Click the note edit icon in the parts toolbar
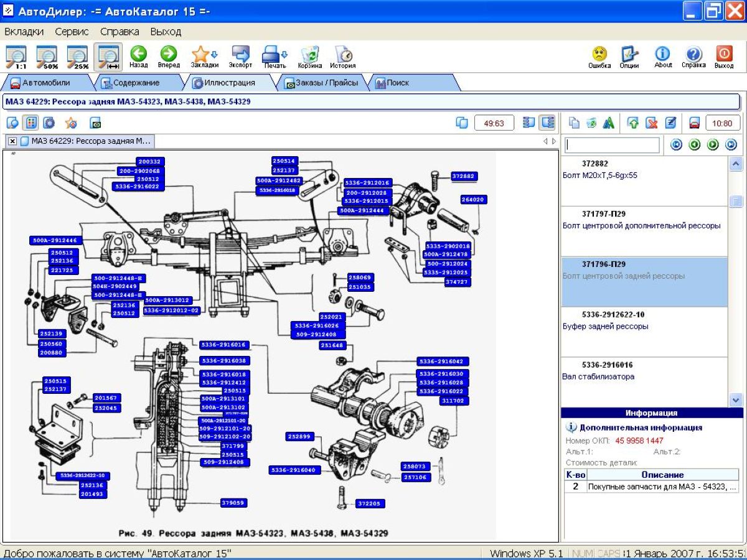 coord(670,123)
